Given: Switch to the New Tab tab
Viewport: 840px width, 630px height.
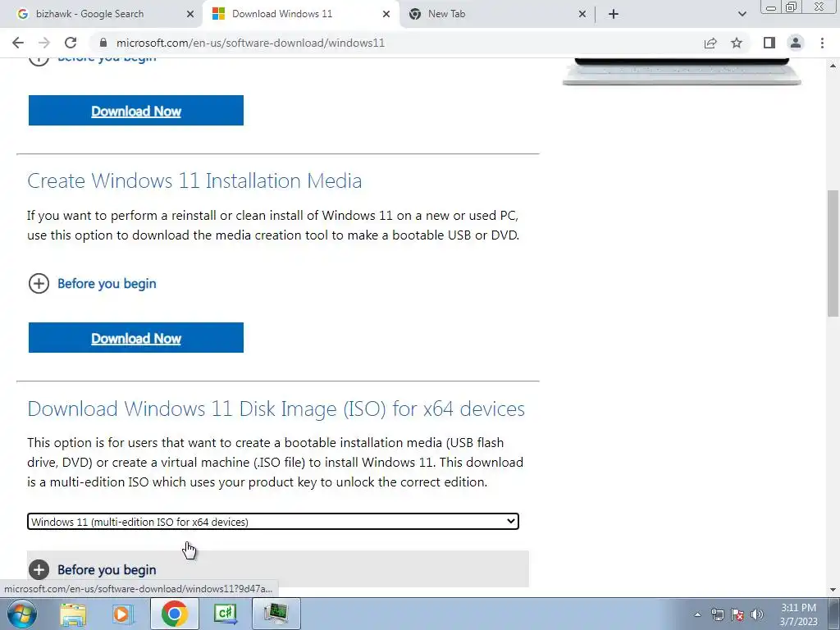Looking at the screenshot, I should point(497,15).
